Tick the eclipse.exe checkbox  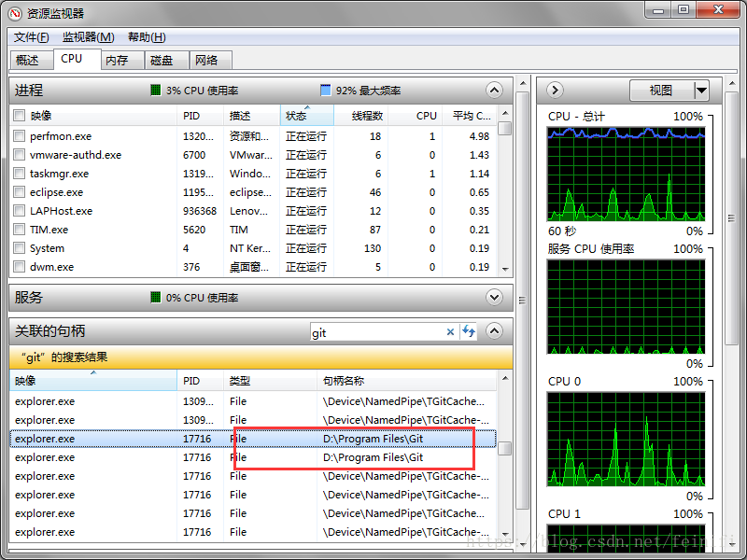pyautogui.click(x=20, y=192)
